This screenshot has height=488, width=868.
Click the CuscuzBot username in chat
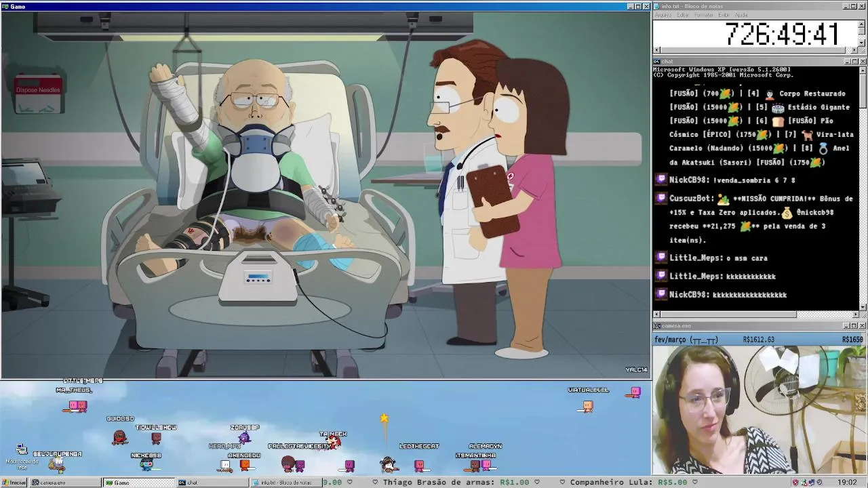[x=690, y=199]
